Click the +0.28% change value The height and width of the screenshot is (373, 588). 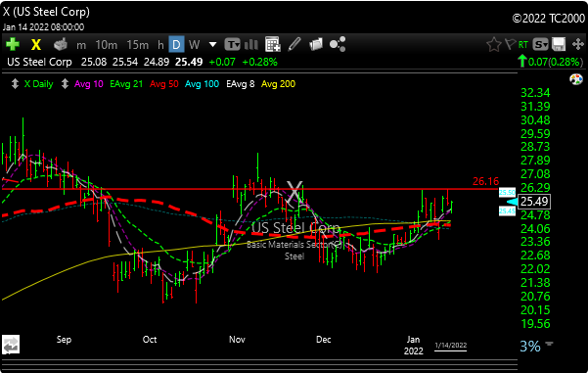(x=260, y=62)
